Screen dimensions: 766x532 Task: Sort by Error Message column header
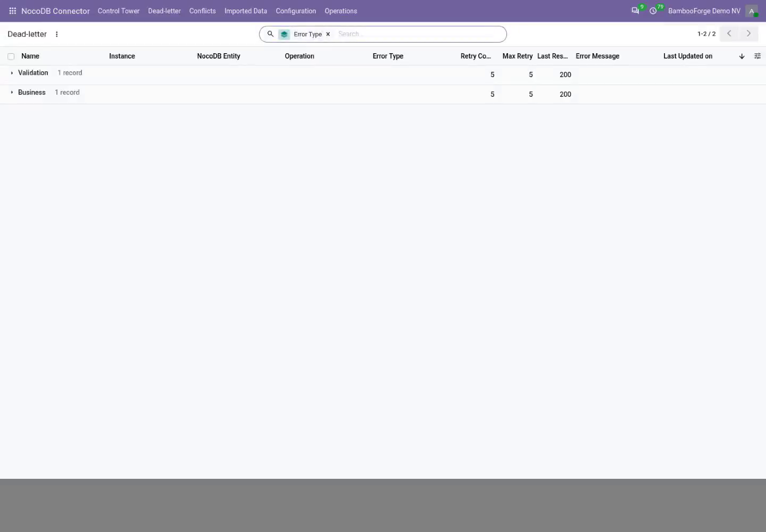[597, 56]
